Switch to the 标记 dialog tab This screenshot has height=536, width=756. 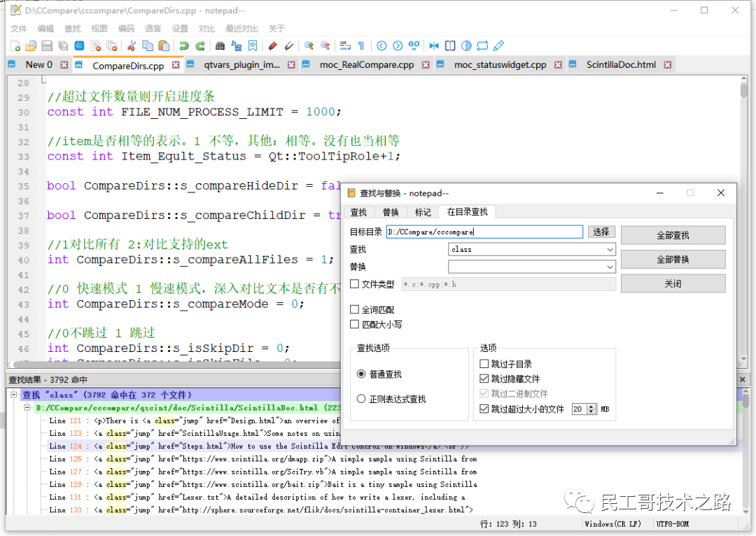(422, 212)
